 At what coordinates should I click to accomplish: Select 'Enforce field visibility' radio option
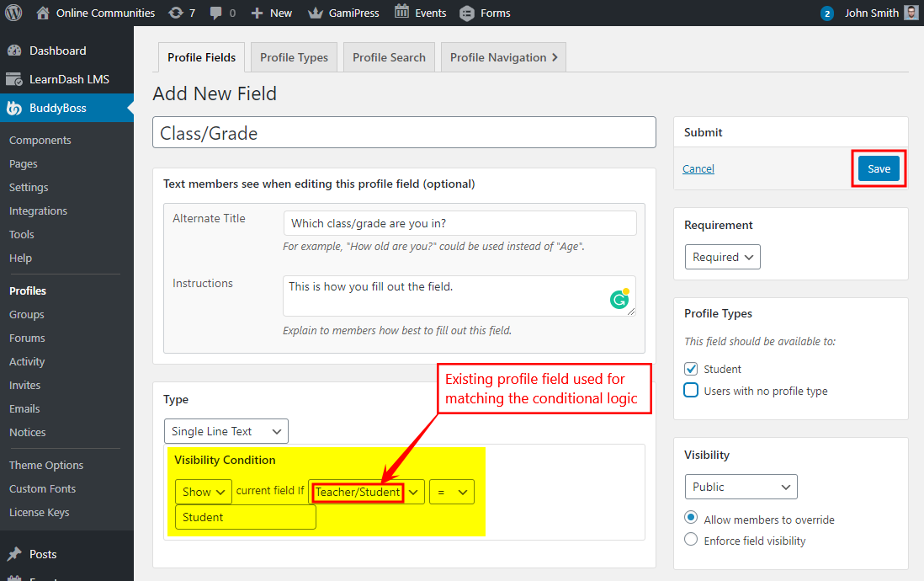pos(691,540)
